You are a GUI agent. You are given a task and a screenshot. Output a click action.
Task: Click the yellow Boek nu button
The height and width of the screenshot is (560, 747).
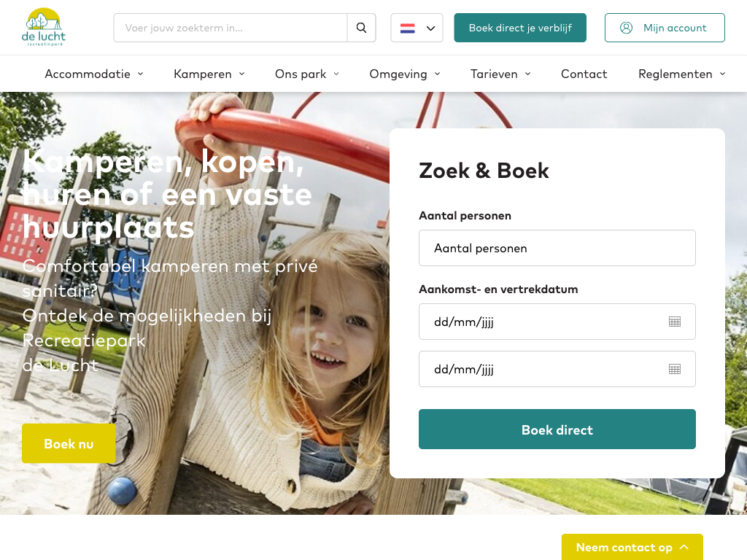click(69, 443)
